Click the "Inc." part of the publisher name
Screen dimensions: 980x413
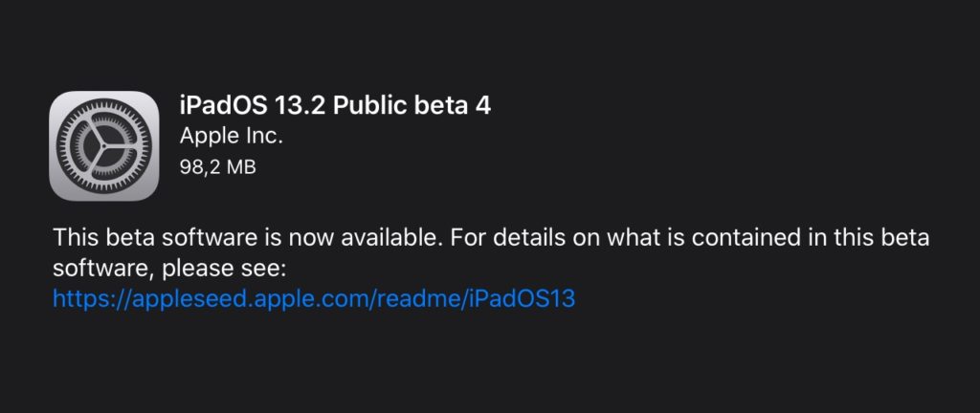pyautogui.click(x=262, y=136)
